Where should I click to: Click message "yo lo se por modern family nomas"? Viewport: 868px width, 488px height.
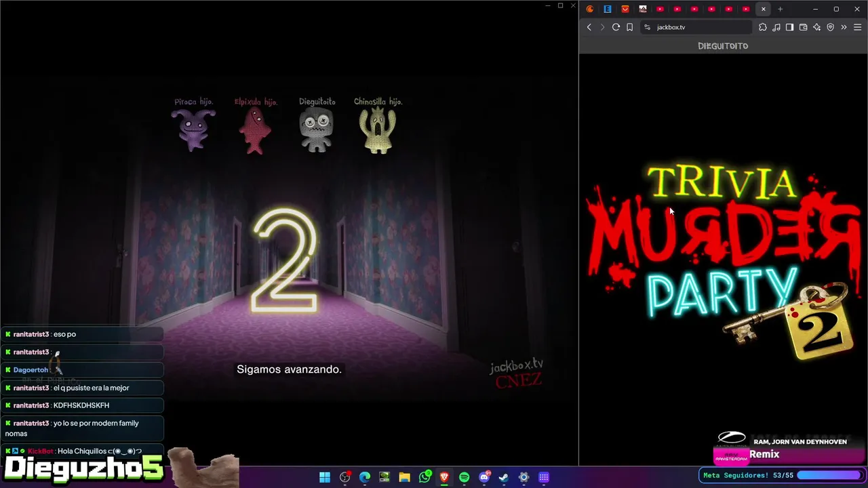72,428
